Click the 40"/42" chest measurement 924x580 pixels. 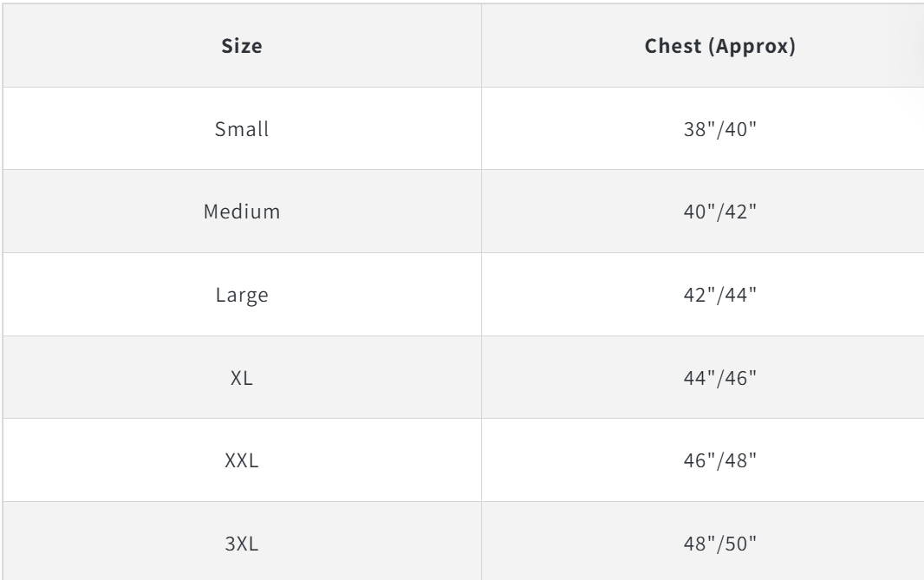(x=720, y=212)
